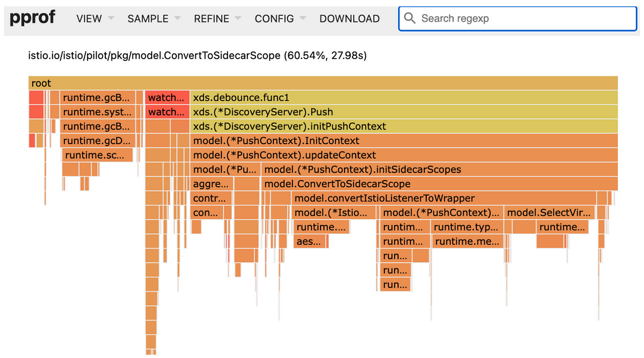This screenshot has width=644, height=358.
Task: Select model.convertIstioListenerToWrapper frame
Action: tap(444, 198)
